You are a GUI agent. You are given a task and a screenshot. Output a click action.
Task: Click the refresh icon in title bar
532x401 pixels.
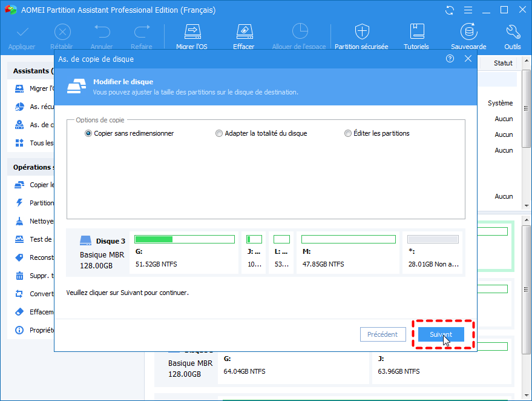(450, 10)
